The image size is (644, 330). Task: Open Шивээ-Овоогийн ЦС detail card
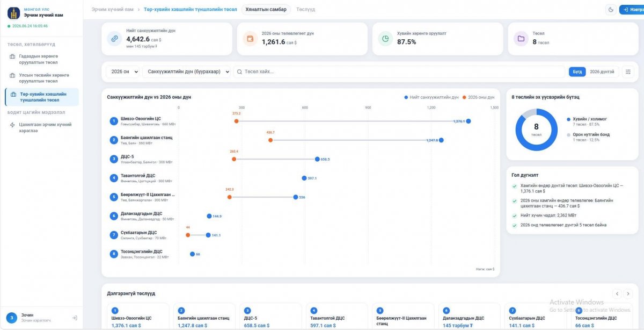coord(139,316)
